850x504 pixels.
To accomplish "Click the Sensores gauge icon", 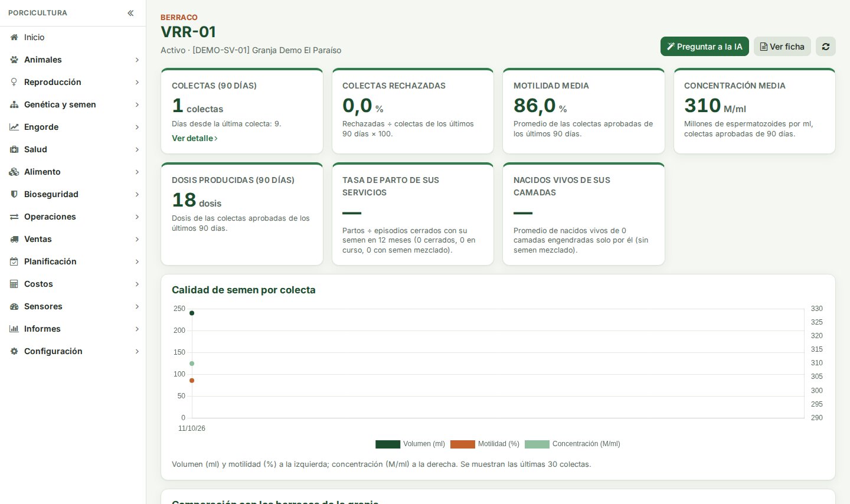I will click(14, 306).
